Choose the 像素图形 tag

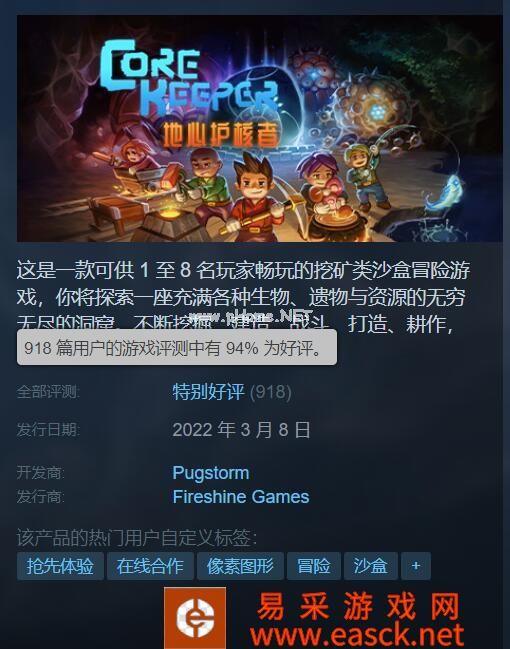240,566
